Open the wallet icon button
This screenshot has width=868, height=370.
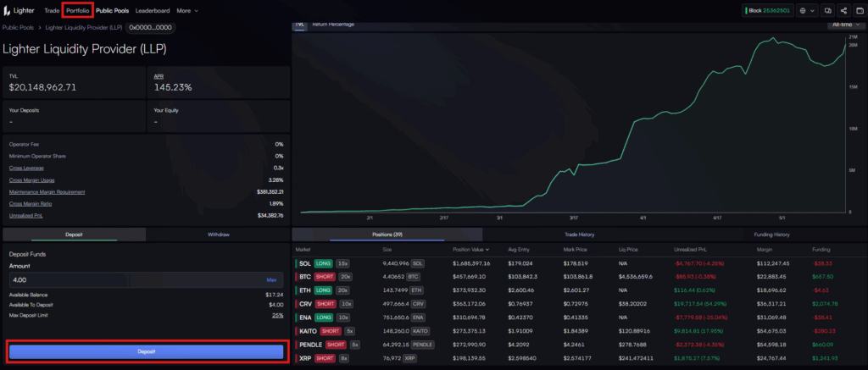860,10
